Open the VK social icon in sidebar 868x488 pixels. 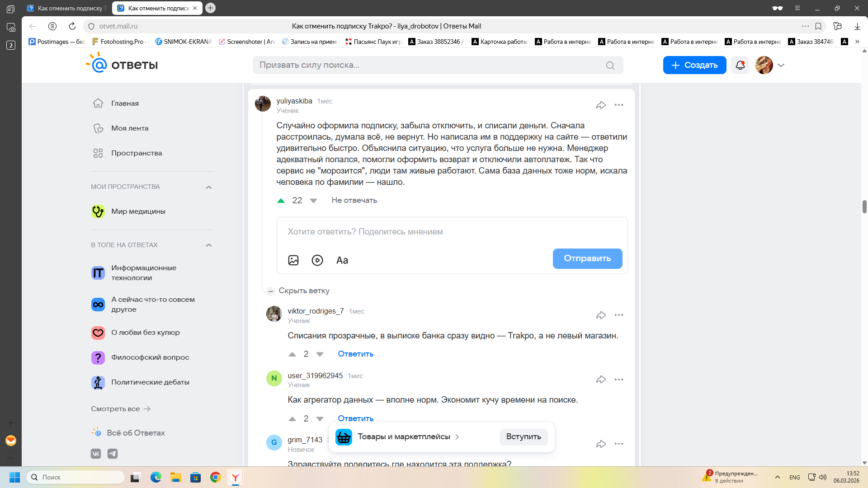pos(96,454)
